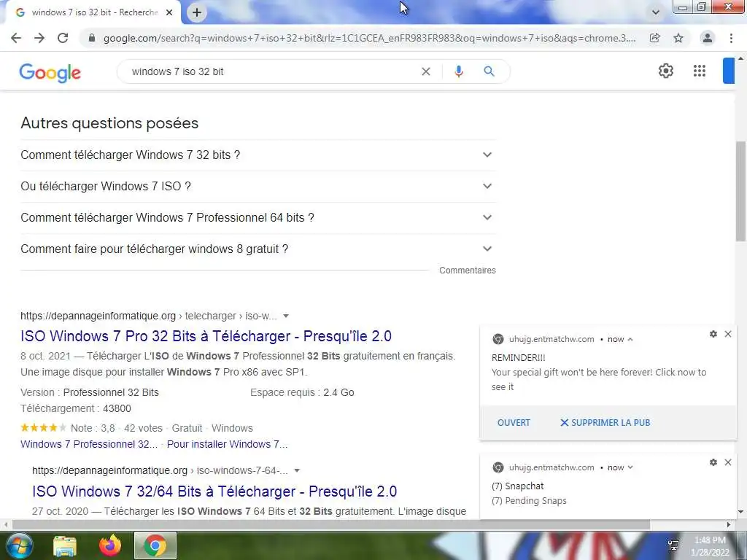747x560 pixels.
Task: Expand the Snapchat notification chevron
Action: [x=630, y=467]
